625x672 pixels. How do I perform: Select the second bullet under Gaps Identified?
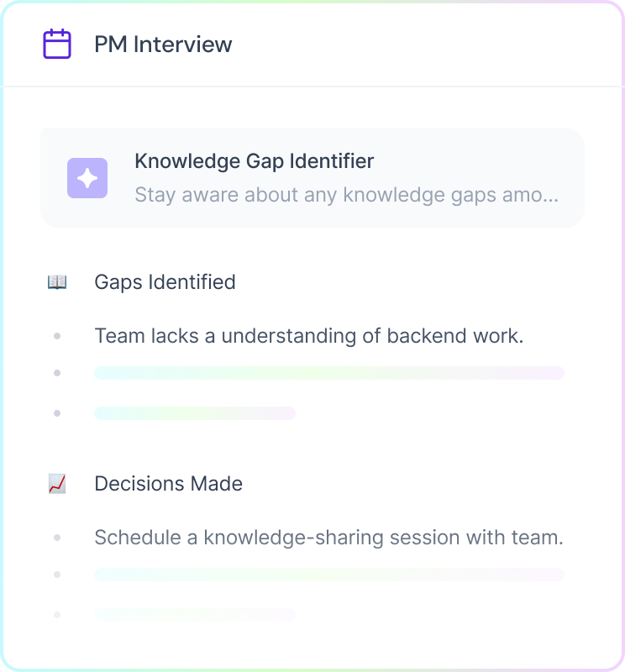coord(57,372)
